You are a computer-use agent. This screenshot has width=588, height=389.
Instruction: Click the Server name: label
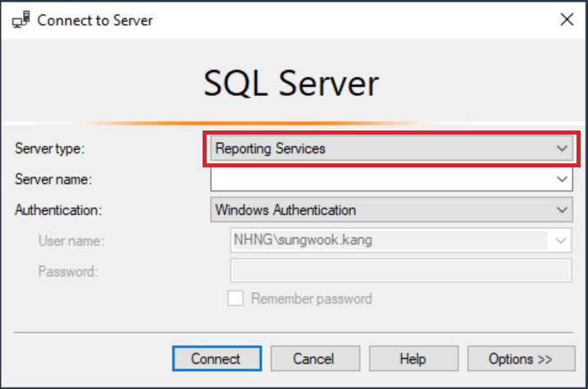(53, 179)
